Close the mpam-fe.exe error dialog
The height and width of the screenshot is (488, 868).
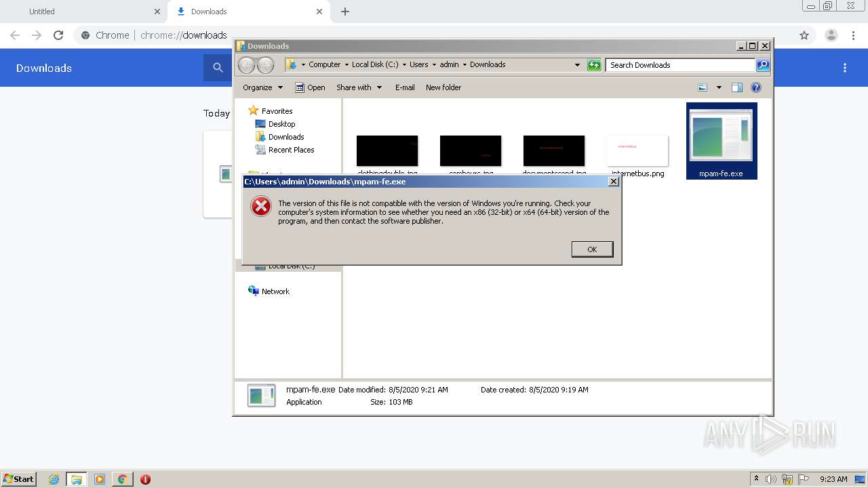(x=614, y=182)
